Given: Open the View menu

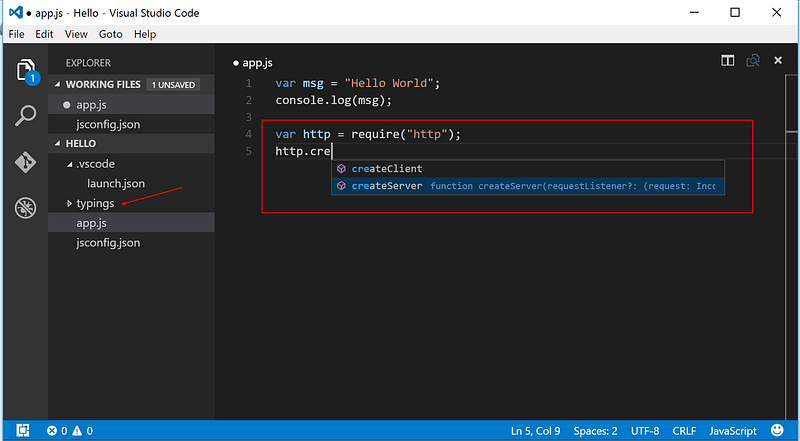Looking at the screenshot, I should [x=76, y=34].
